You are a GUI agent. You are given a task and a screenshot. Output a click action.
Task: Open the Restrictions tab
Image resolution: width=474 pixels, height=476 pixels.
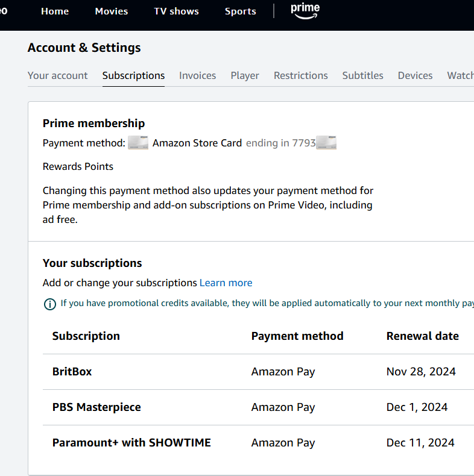point(300,75)
